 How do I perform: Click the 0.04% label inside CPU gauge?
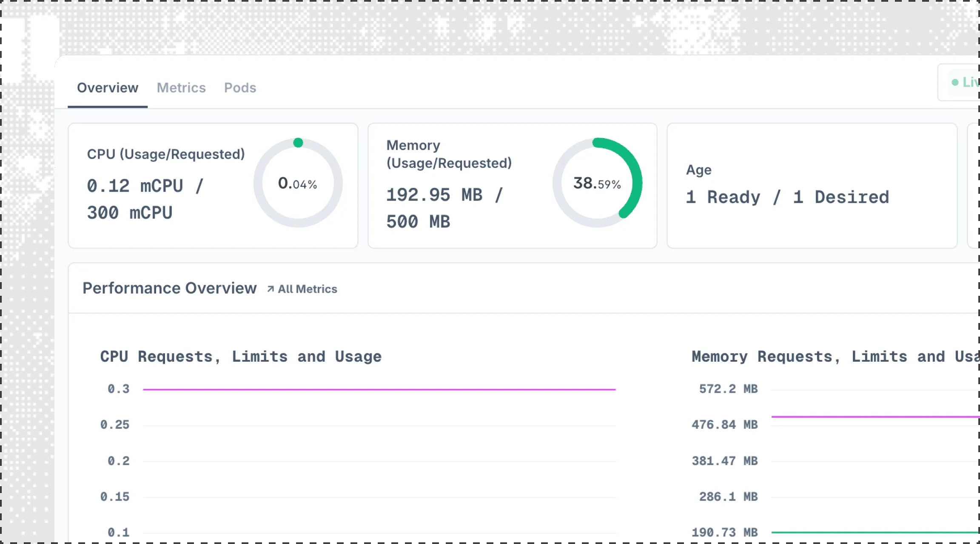tap(298, 184)
